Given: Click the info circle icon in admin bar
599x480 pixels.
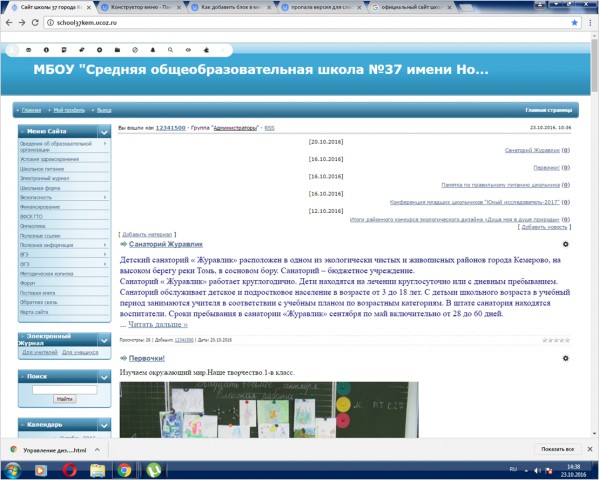Looking at the screenshot, I should (46, 50).
